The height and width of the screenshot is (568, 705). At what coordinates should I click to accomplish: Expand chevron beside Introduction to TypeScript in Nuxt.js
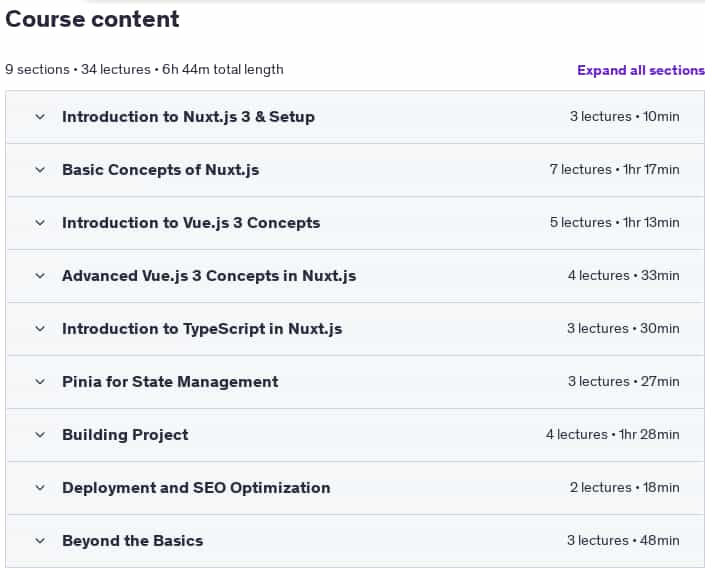(40, 329)
